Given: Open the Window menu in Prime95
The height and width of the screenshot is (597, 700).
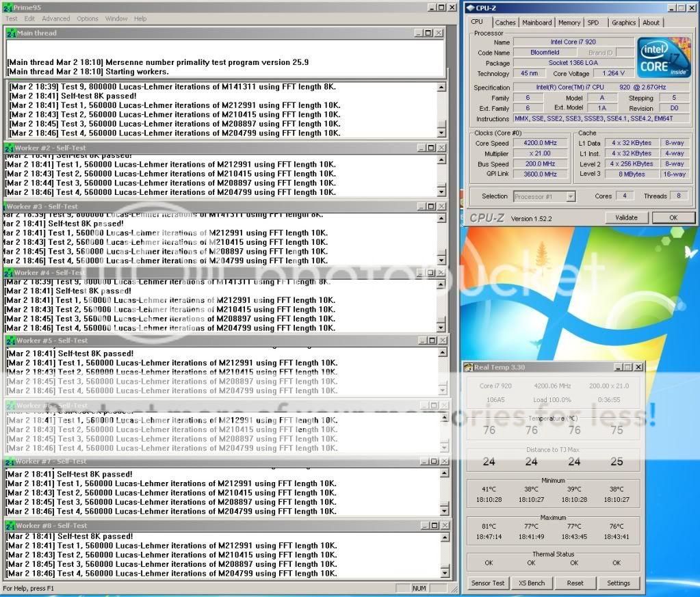Looking at the screenshot, I should 116,18.
